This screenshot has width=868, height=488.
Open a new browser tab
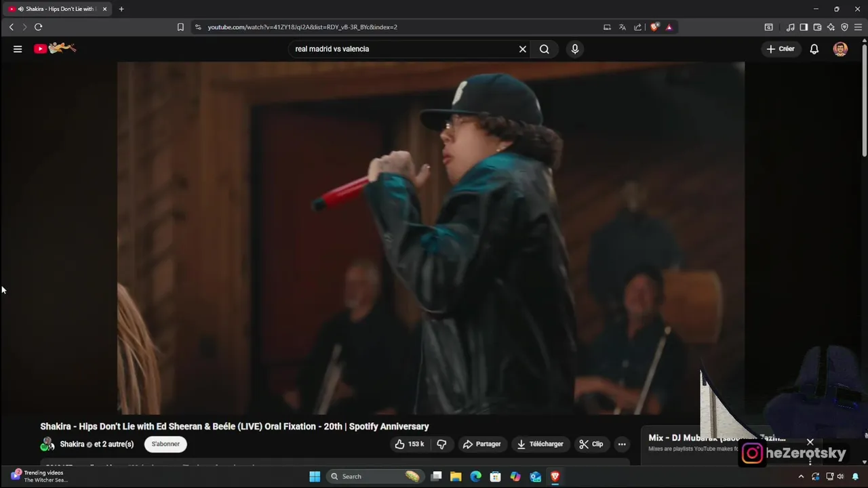tap(121, 9)
